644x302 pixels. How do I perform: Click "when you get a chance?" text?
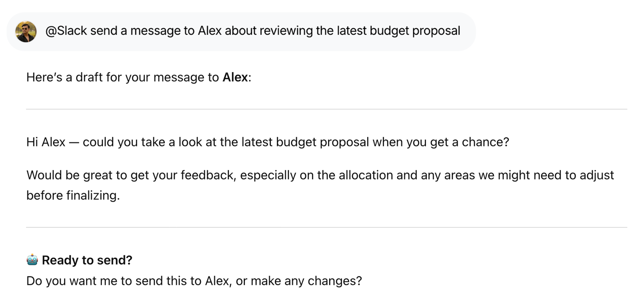coord(441,142)
